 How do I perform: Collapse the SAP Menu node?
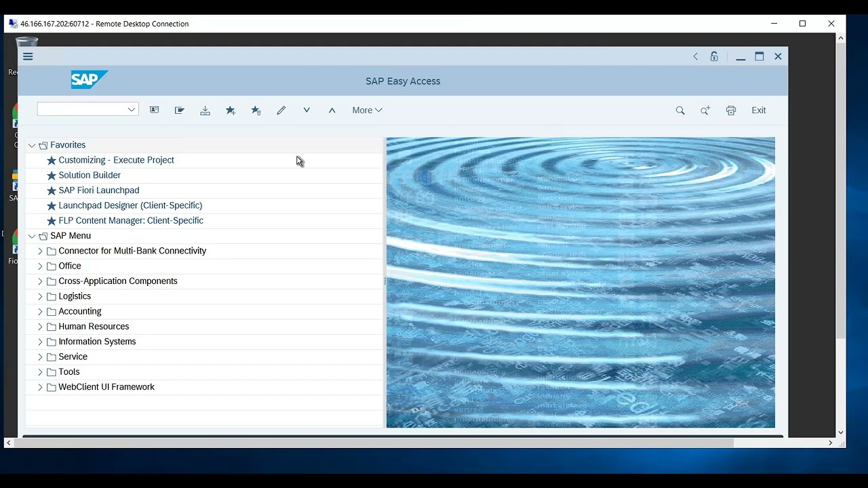click(32, 236)
